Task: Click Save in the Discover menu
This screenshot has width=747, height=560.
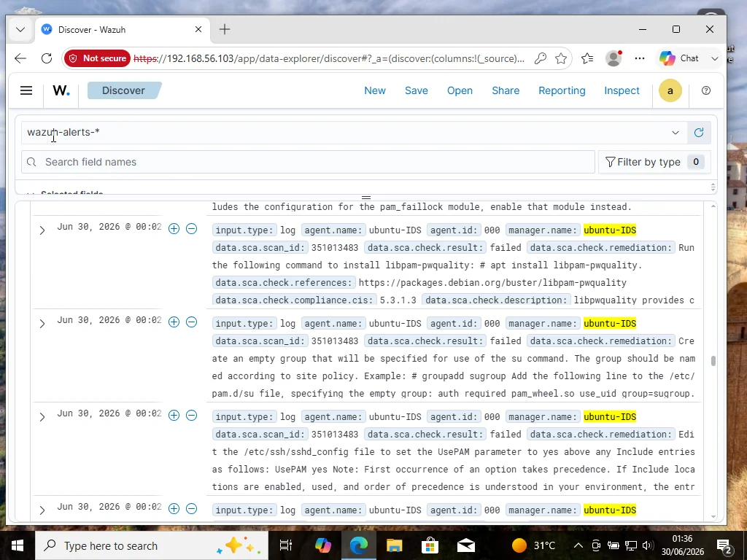Action: (417, 90)
